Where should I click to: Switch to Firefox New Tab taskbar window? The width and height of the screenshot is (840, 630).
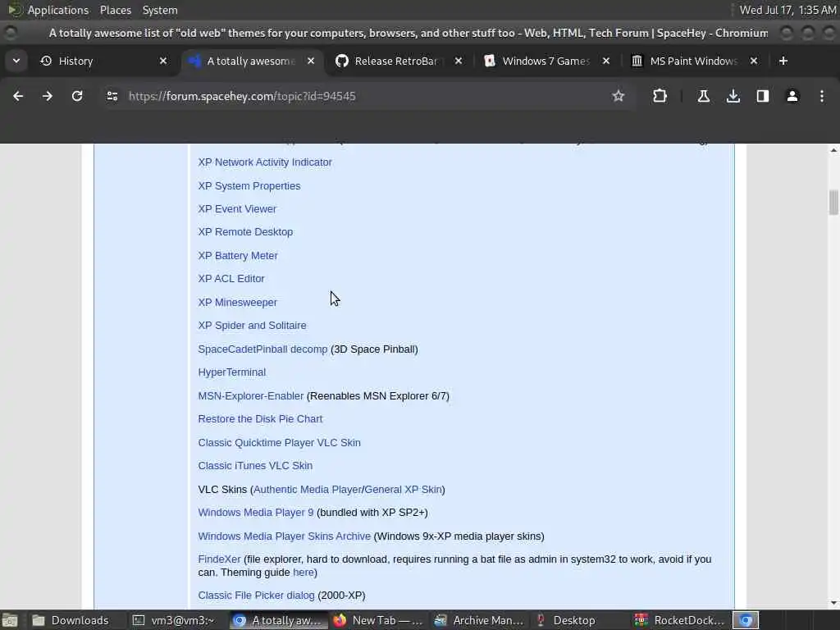(379, 620)
